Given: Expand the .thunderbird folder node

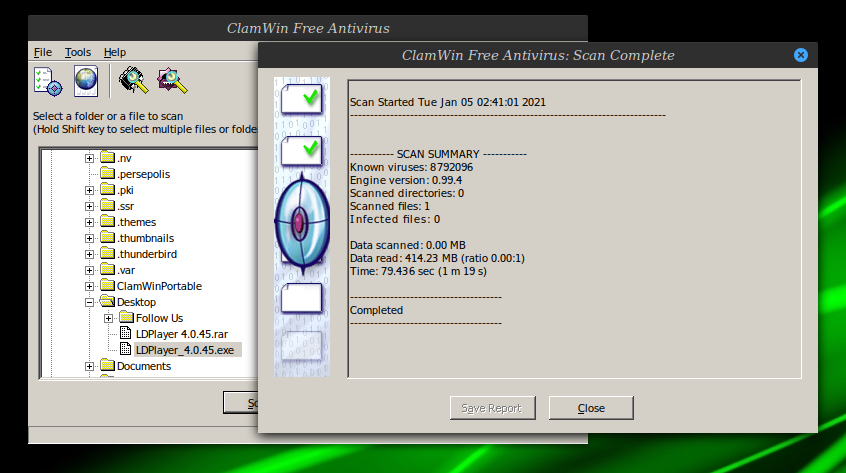Looking at the screenshot, I should (x=90, y=254).
